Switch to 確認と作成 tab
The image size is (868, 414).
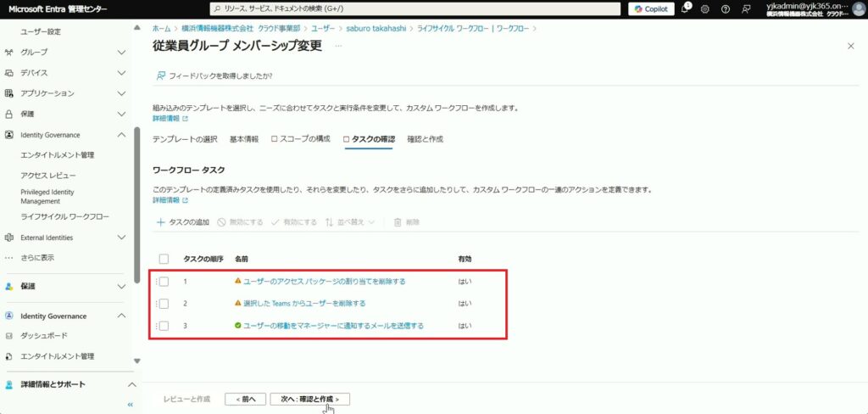[x=426, y=139]
